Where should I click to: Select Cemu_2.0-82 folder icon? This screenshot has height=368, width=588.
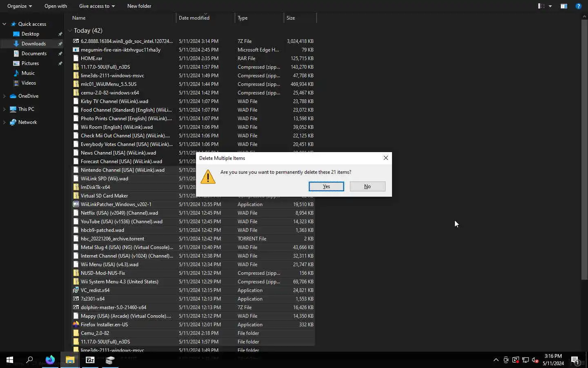(76, 333)
